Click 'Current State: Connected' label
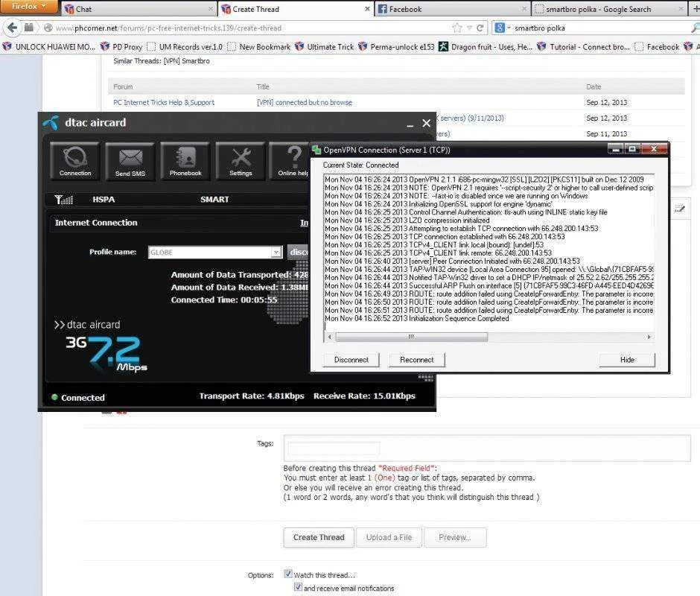This screenshot has height=596, width=700. [x=360, y=165]
